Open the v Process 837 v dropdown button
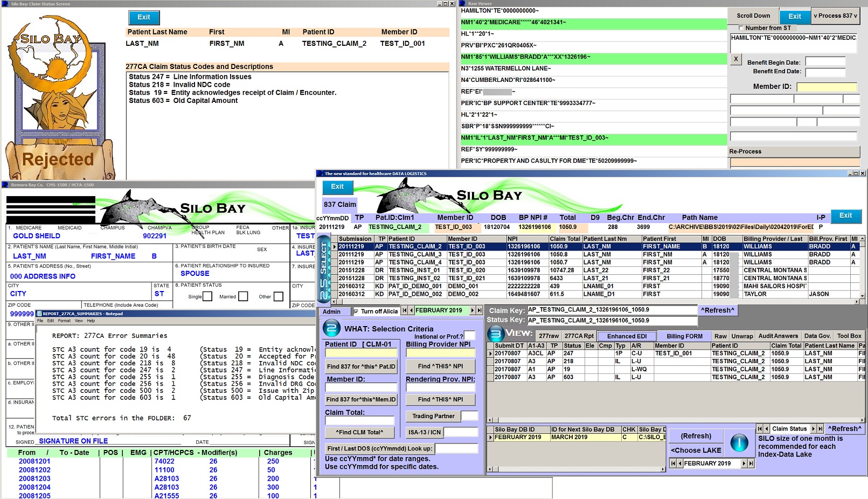Viewport: 868px width, 499px height. [x=836, y=16]
